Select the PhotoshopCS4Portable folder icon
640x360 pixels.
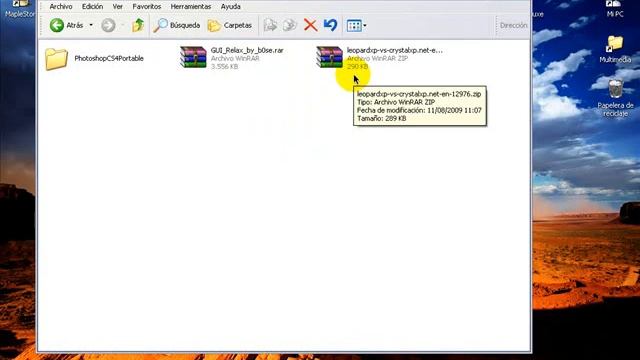tap(56, 59)
